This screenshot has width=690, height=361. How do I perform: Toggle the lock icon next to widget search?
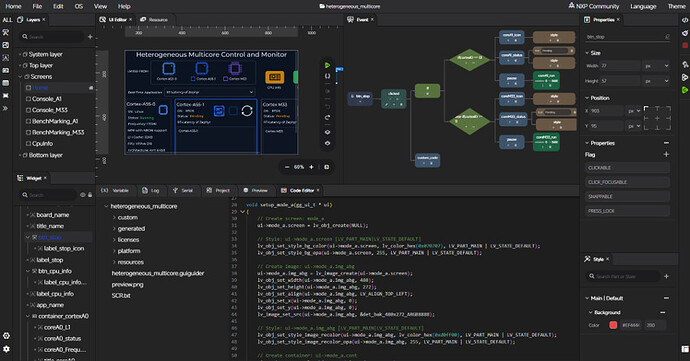click(x=90, y=195)
